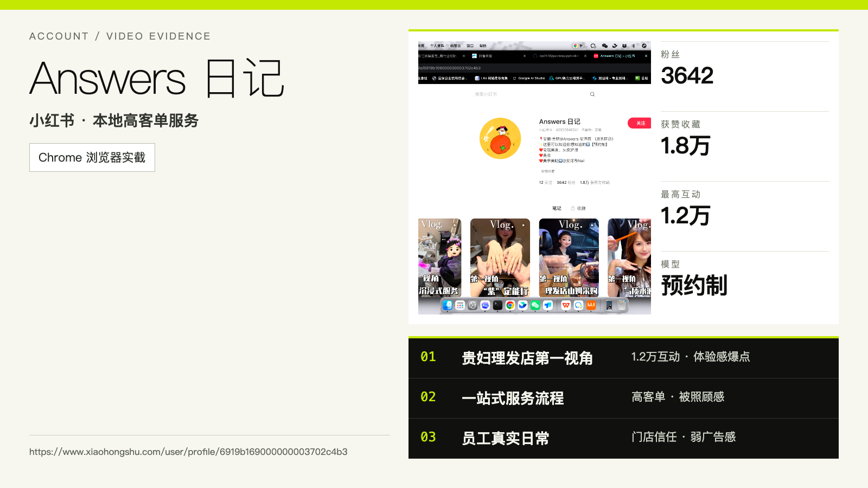Open the Terminal app in the Dock
The width and height of the screenshot is (868, 488).
[x=497, y=305]
